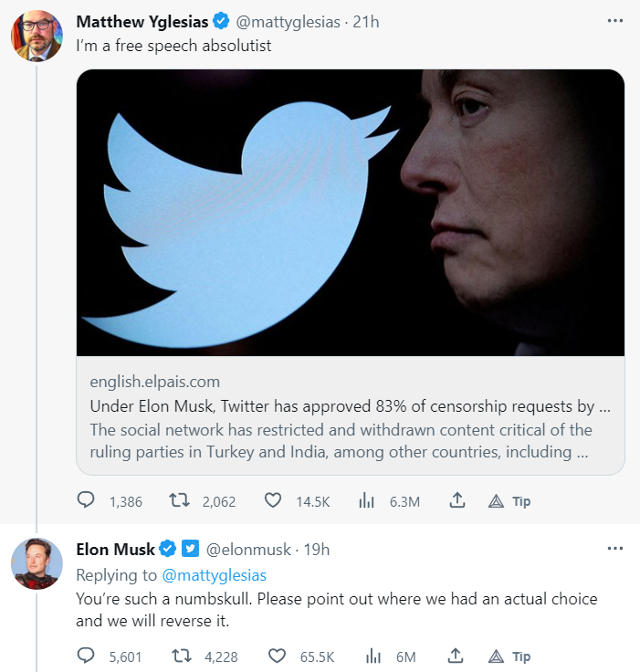Open Elon Musk's profile avatar

point(37,564)
